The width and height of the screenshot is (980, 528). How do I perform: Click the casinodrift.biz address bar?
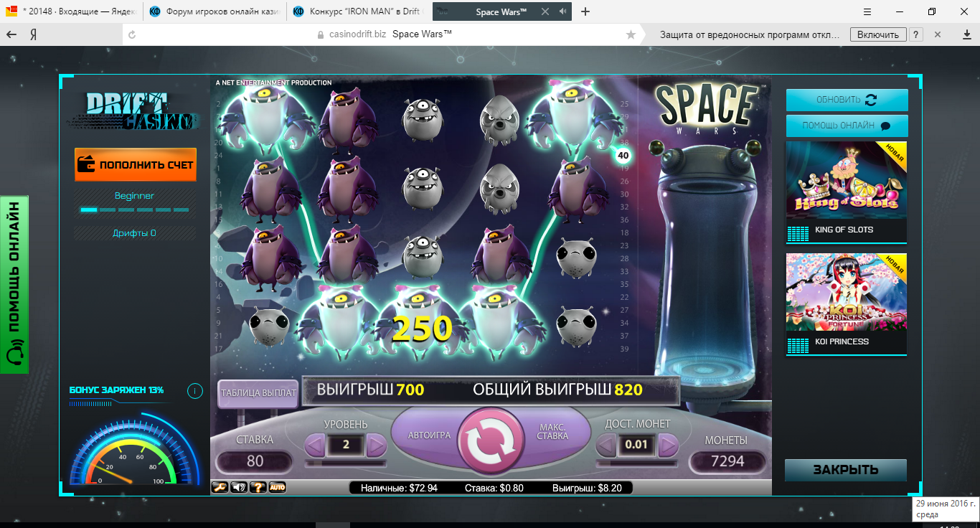coord(380,34)
